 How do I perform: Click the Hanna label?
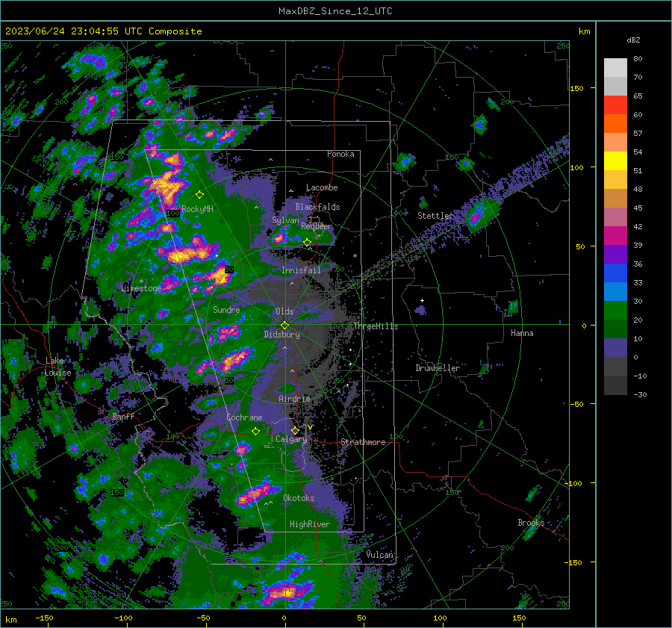click(x=522, y=333)
